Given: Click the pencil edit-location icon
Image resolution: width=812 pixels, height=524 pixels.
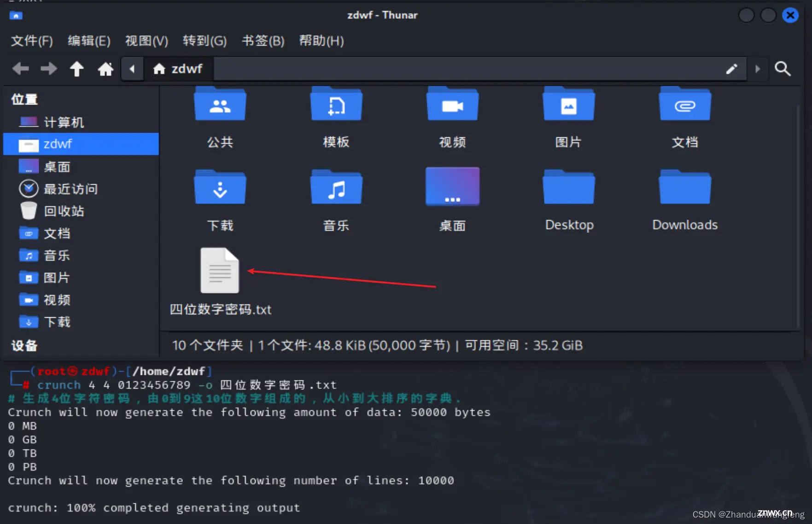Looking at the screenshot, I should (x=731, y=69).
